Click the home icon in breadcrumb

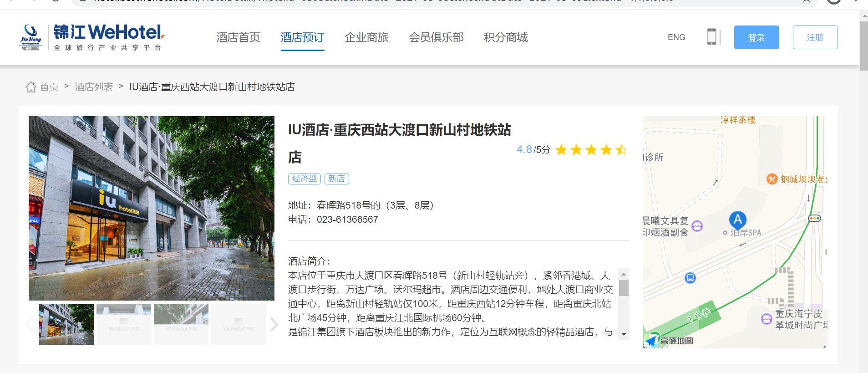(30, 87)
